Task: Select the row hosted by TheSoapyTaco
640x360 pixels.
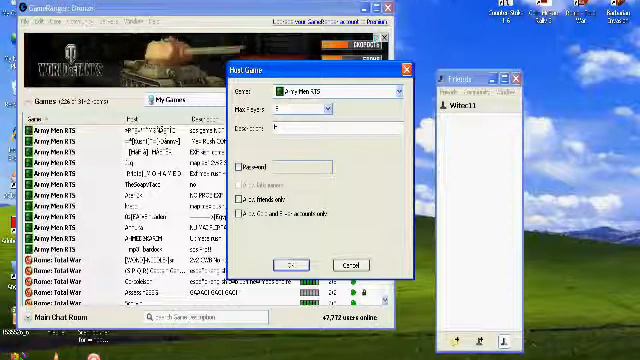Action: (124, 184)
